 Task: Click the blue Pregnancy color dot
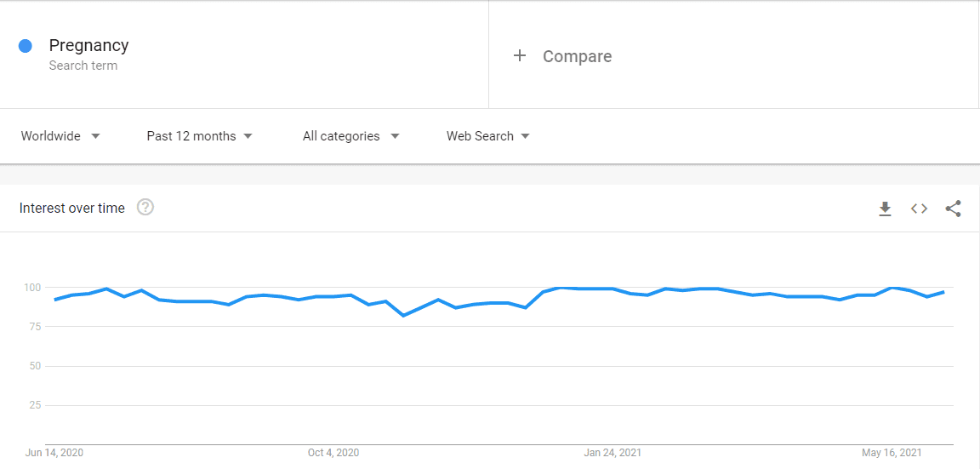(x=25, y=46)
